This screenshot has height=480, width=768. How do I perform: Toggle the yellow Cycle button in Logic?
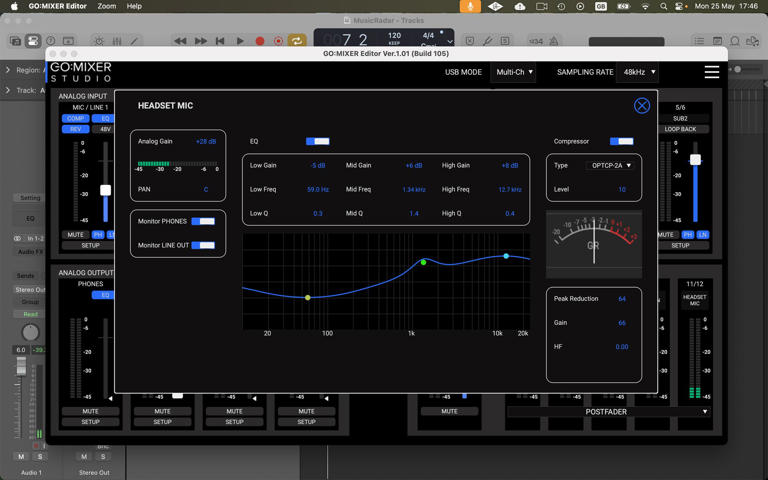[x=297, y=41]
